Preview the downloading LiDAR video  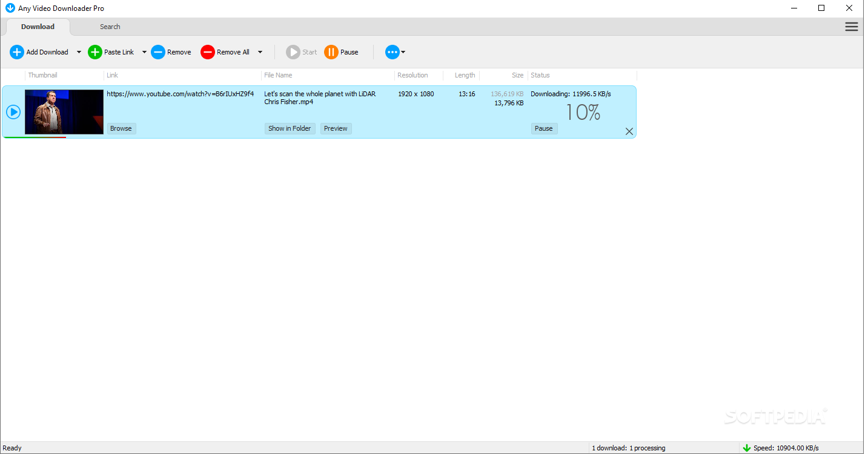coord(336,128)
